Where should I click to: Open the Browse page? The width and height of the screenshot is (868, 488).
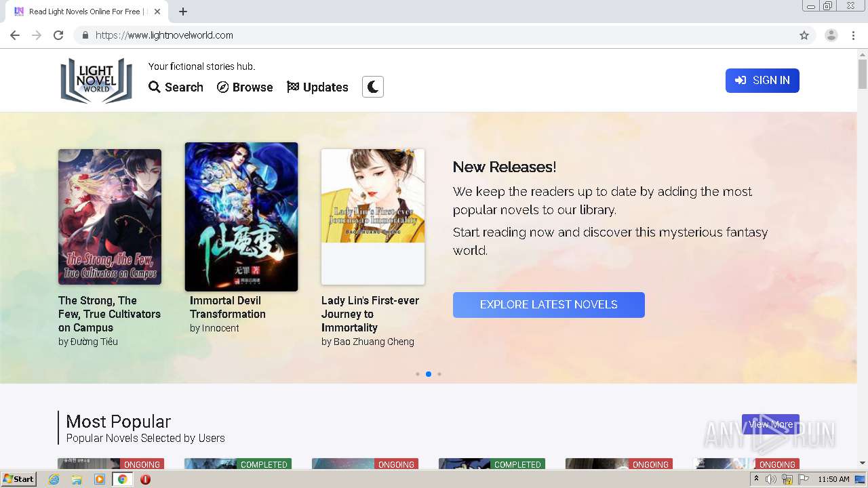pyautogui.click(x=245, y=87)
